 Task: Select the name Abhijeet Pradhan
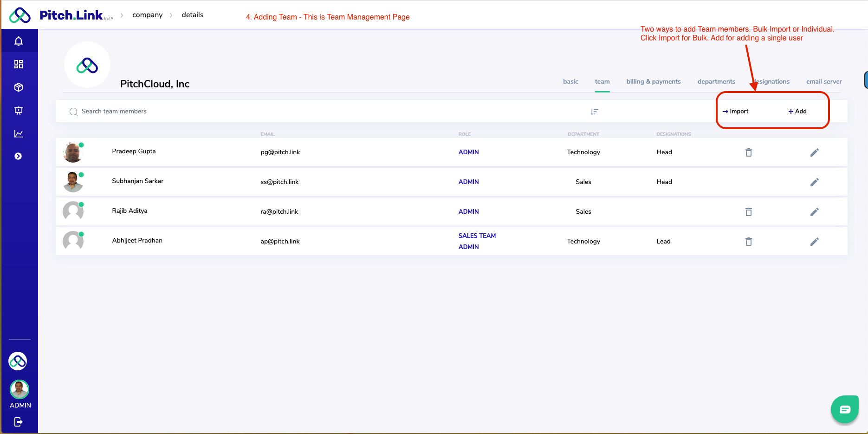(x=137, y=241)
